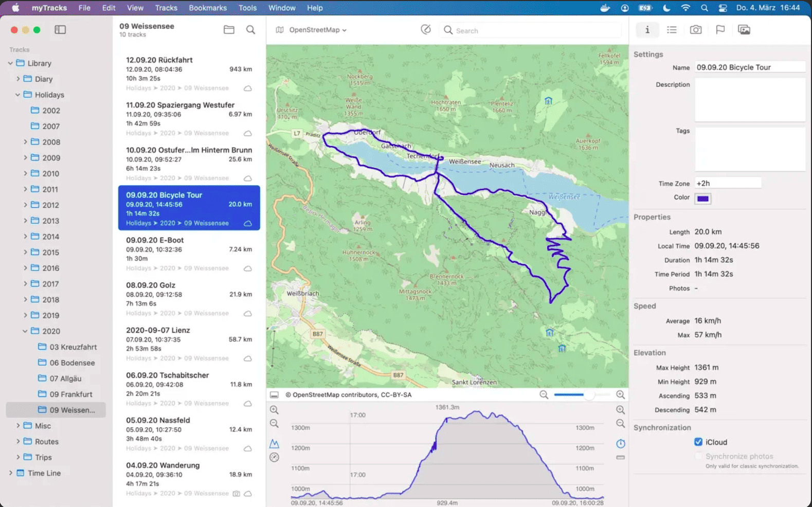The image size is (812, 507).
Task: Toggle the sidebar visibility icon
Action: click(60, 30)
